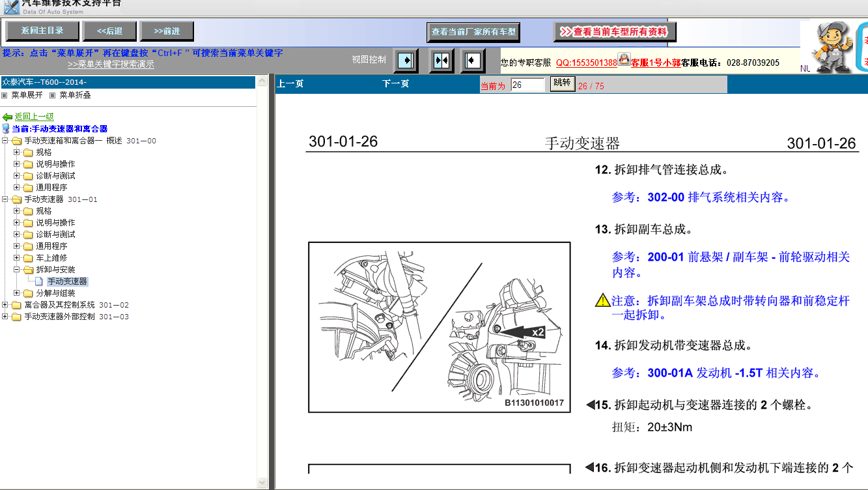Viewport: 868px width, 490px height.
Task: Click 查看当前车型所有资料 button
Action: [x=615, y=32]
